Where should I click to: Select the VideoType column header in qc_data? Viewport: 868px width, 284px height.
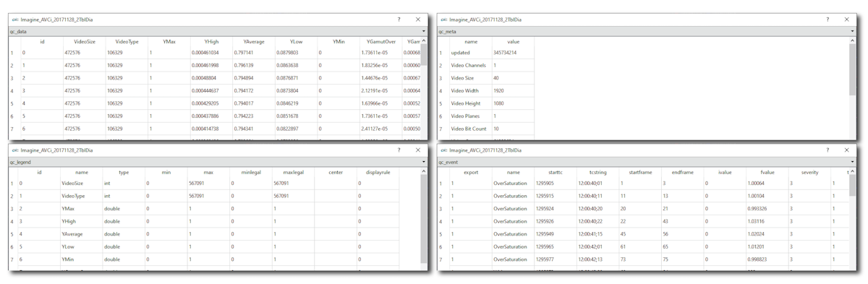pyautogui.click(x=127, y=42)
